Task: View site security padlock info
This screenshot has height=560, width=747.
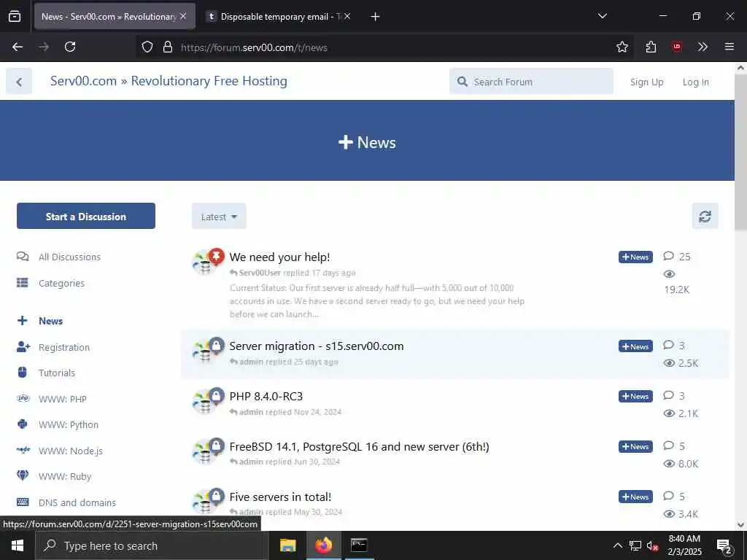Action: (167, 47)
